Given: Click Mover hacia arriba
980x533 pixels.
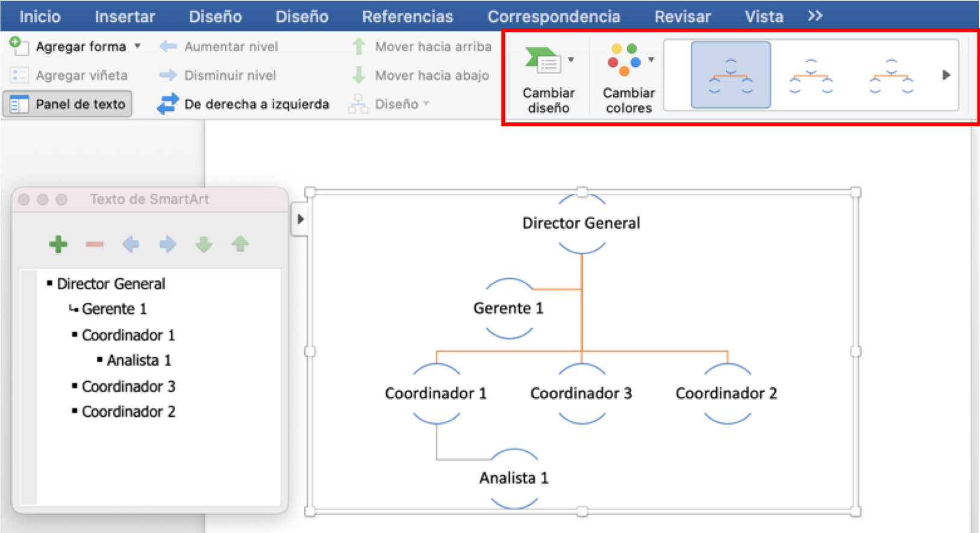Looking at the screenshot, I should (x=422, y=46).
